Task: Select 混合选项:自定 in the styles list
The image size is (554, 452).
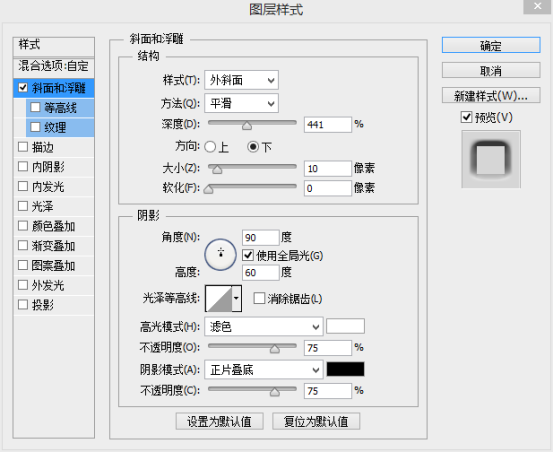Action: click(54, 66)
